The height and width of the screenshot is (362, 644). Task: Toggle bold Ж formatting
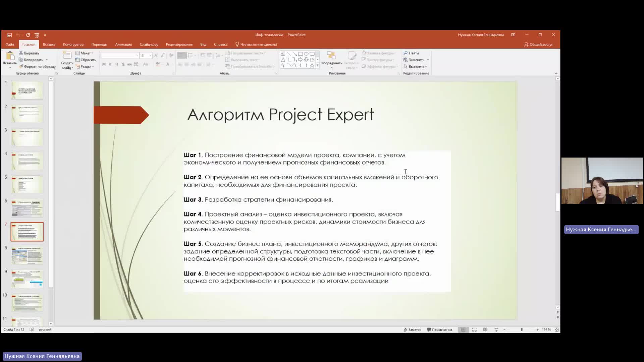(x=104, y=64)
